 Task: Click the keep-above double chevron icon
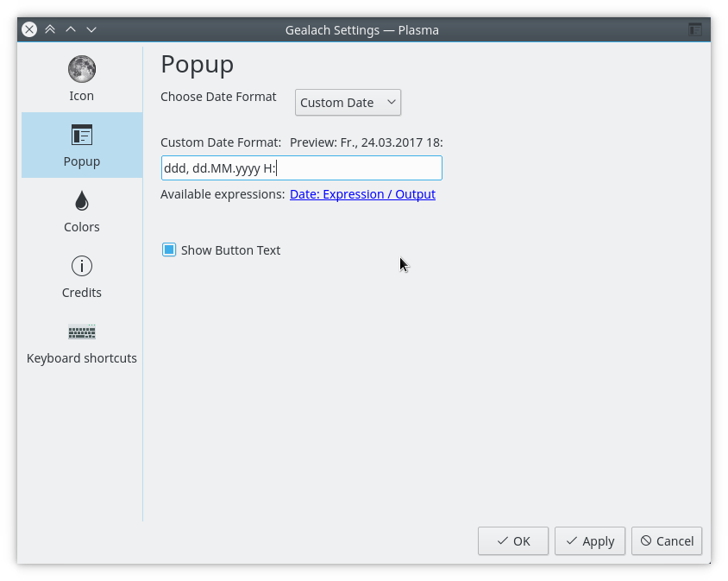50,29
